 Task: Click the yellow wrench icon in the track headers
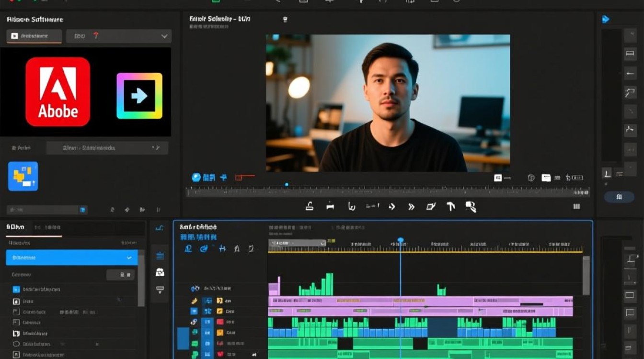[194, 301]
